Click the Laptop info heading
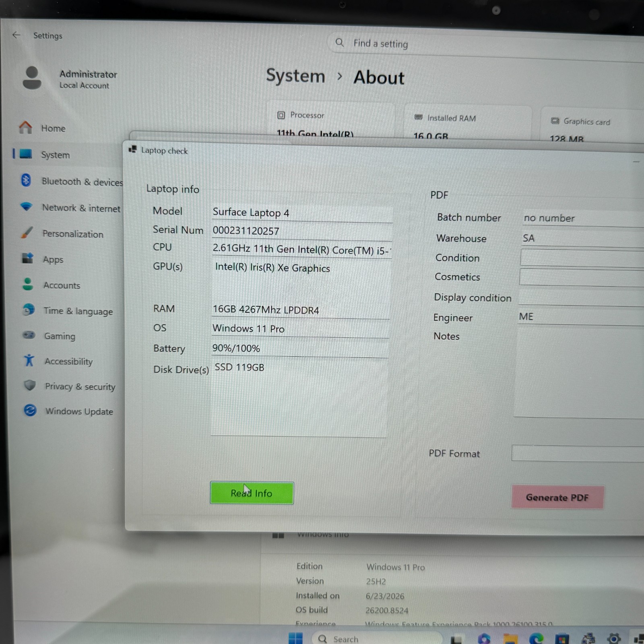Screen dimensions: 644x644 point(173,189)
